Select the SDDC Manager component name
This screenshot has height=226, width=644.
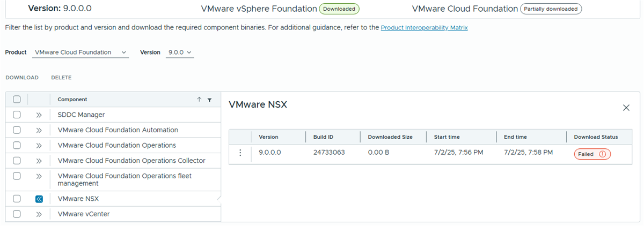[81, 115]
